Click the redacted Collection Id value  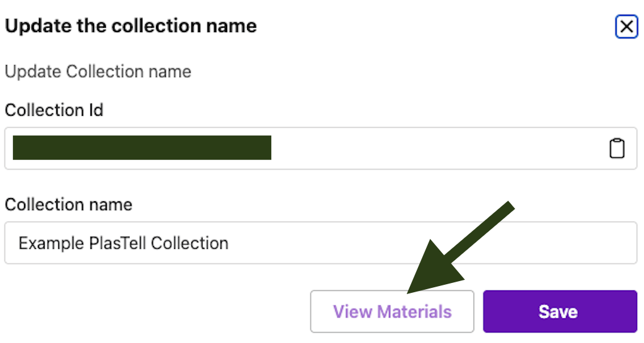142,148
